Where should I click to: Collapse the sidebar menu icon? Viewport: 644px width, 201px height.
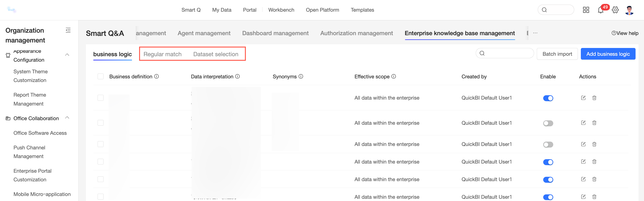click(68, 30)
